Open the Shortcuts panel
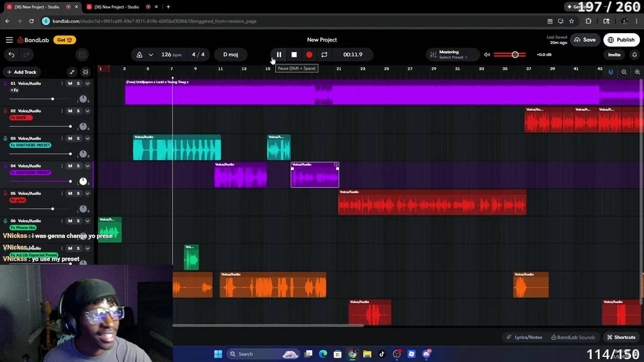 (621, 337)
